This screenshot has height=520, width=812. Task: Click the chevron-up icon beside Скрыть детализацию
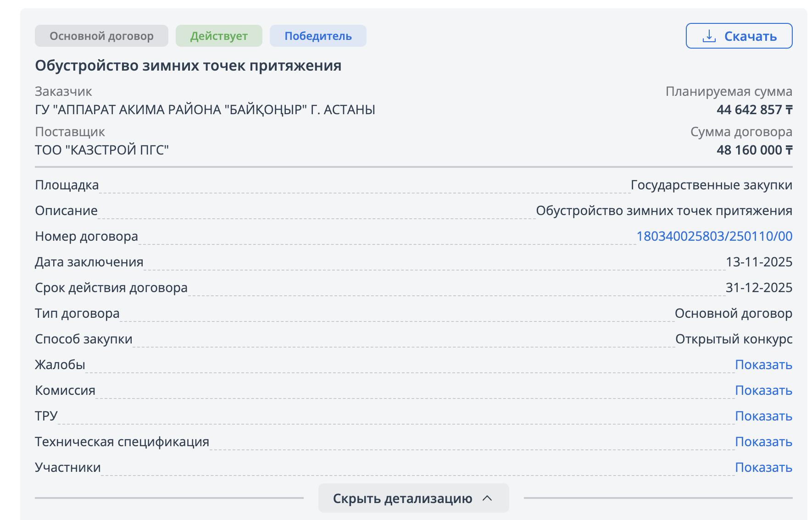pyautogui.click(x=487, y=498)
